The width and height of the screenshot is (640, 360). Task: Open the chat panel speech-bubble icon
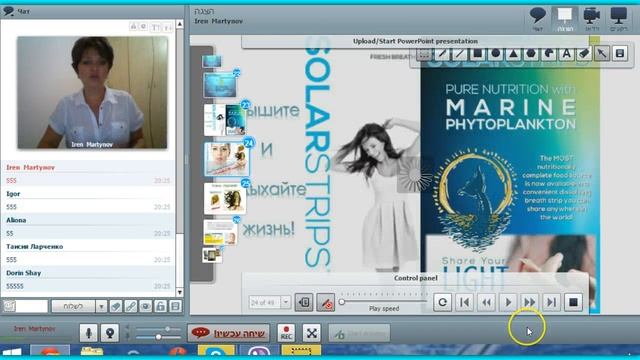point(538,19)
